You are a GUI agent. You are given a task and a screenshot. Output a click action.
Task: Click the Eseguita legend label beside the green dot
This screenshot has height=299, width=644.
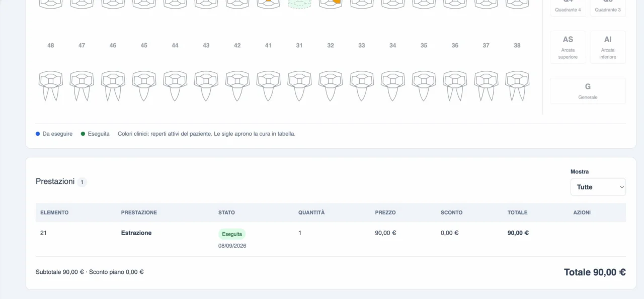[x=99, y=134]
